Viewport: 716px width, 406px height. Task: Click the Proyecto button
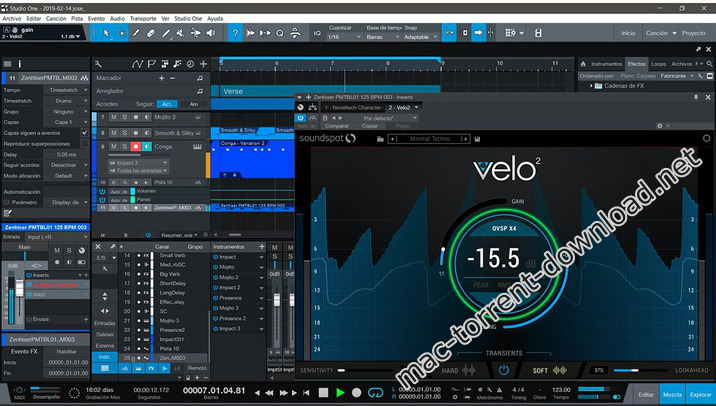[694, 33]
